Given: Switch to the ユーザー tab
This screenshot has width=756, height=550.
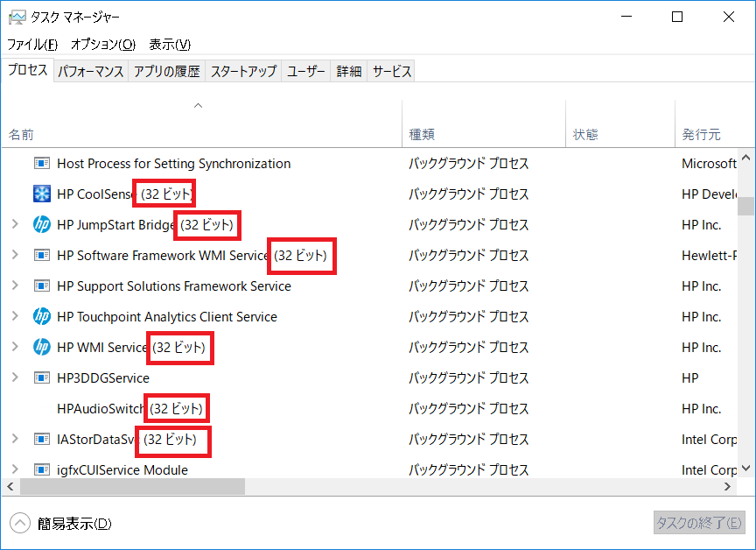Looking at the screenshot, I should click(x=306, y=72).
